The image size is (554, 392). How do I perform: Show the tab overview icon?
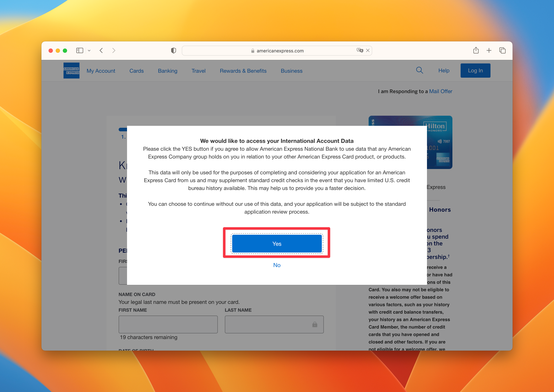coord(503,50)
